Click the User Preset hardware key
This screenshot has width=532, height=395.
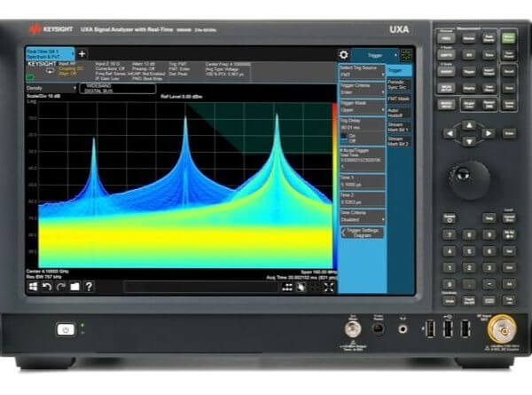tap(508, 55)
